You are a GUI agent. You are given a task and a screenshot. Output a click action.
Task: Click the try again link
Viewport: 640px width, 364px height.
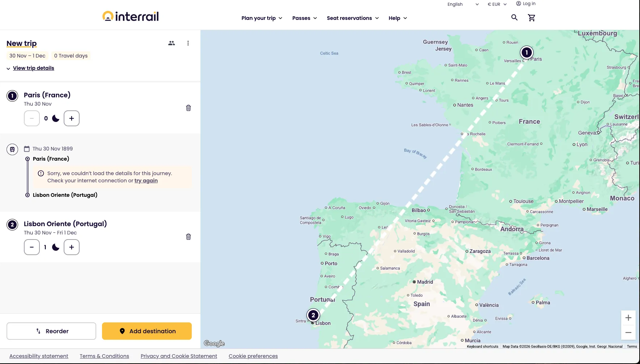coord(146,181)
